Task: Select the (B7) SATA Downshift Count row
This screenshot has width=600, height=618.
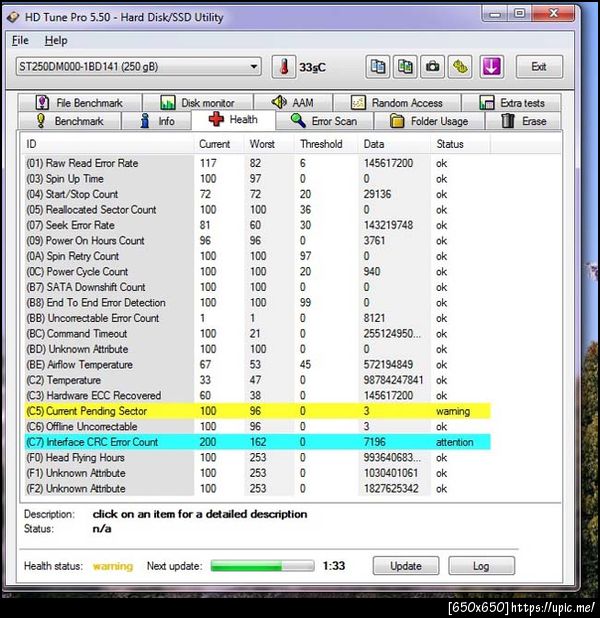Action: (257, 287)
